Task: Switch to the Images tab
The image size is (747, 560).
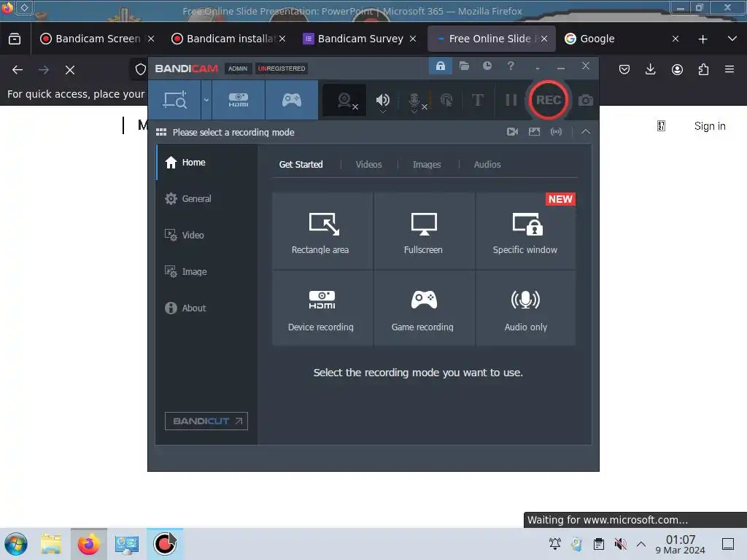Action: click(426, 164)
